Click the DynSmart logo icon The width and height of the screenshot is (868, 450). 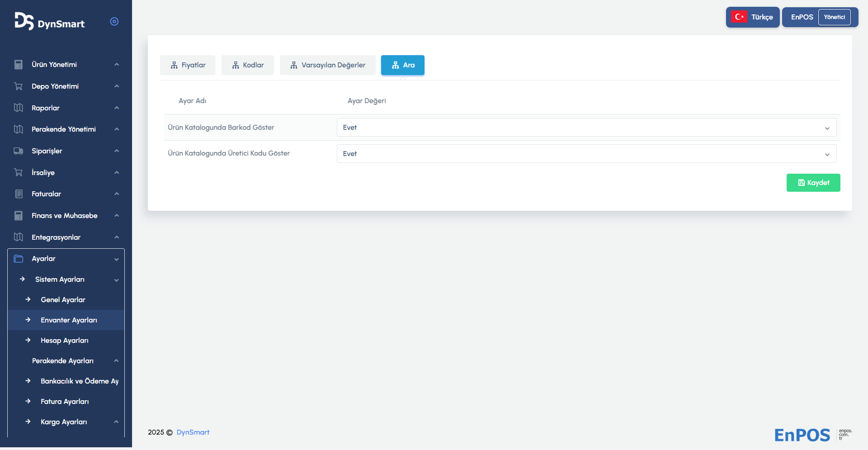pyautogui.click(x=24, y=21)
